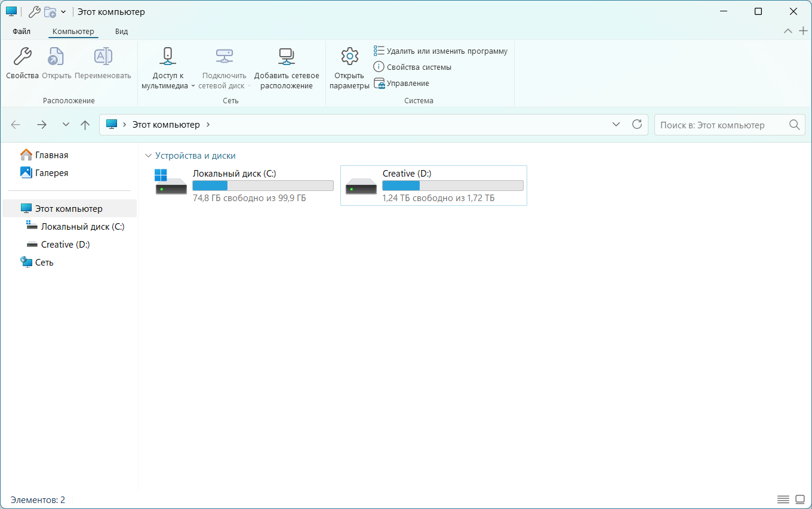Open the Файл tab
This screenshot has height=509, width=812.
pyautogui.click(x=21, y=32)
